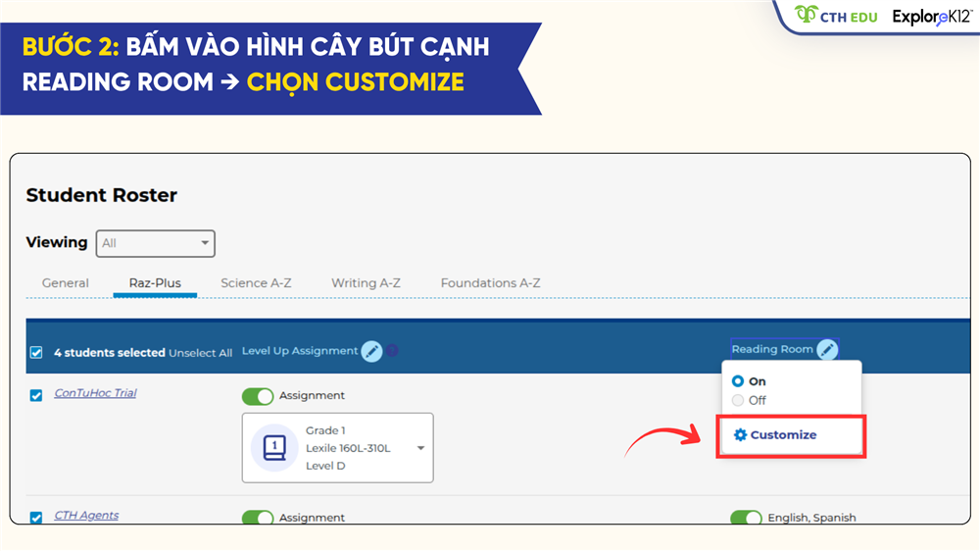Image resolution: width=980 pixels, height=551 pixels.
Task: Click the Customize text
Action: (783, 434)
